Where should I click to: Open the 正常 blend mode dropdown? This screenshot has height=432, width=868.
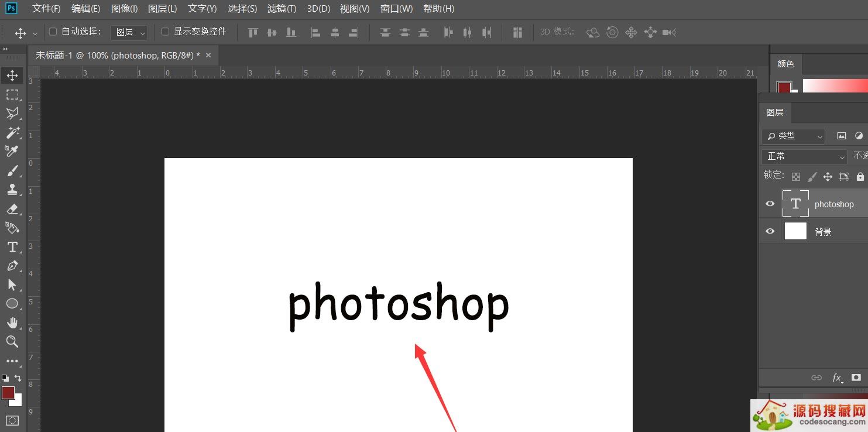click(805, 156)
